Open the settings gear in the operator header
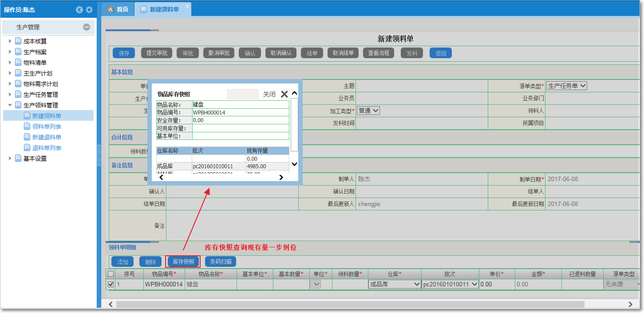This screenshot has height=313, width=644. [x=89, y=9]
